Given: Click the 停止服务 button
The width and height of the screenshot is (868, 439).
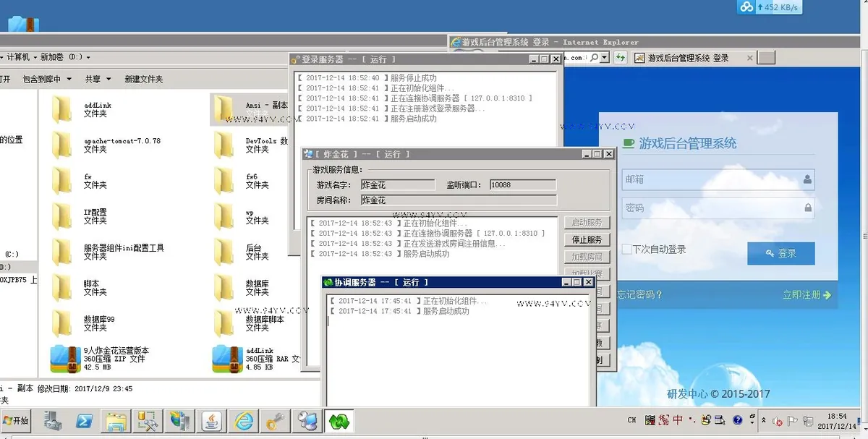Looking at the screenshot, I should (x=587, y=239).
